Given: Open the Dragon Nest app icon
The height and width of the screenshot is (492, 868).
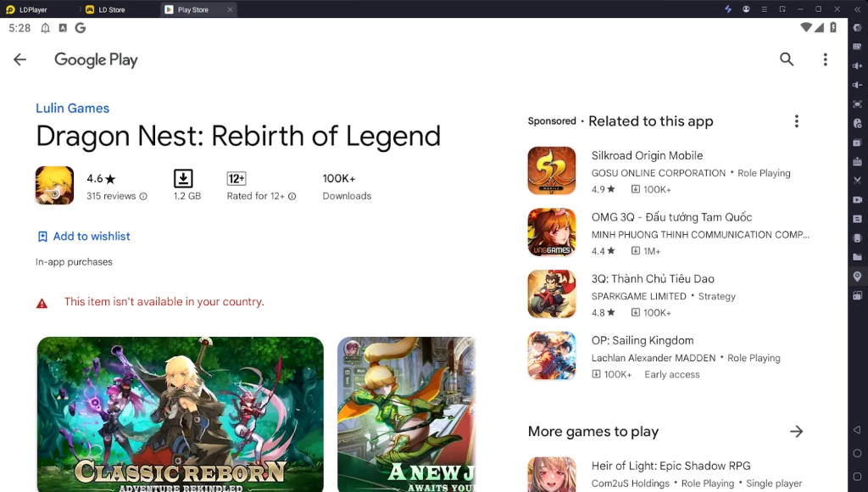Looking at the screenshot, I should tap(54, 186).
